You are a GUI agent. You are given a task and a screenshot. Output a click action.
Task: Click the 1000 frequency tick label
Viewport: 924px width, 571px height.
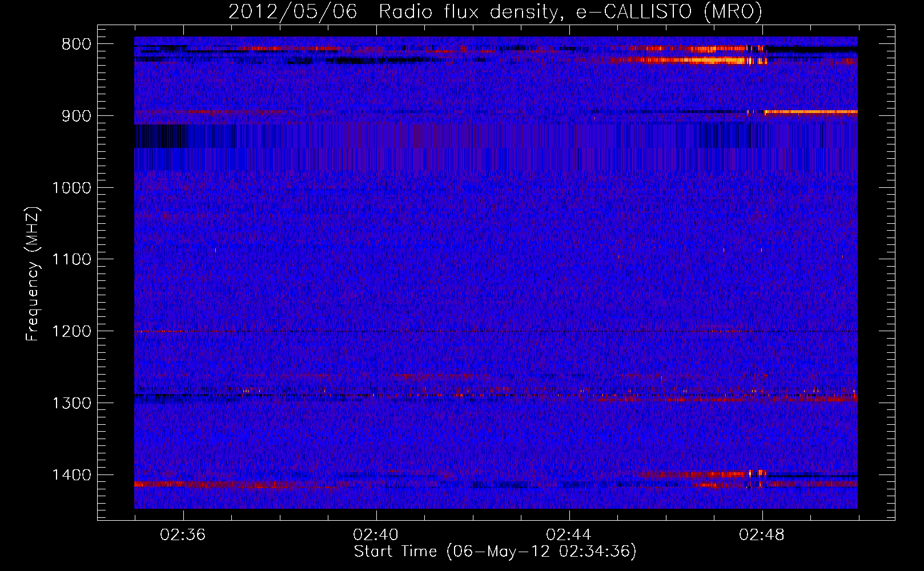pos(71,188)
